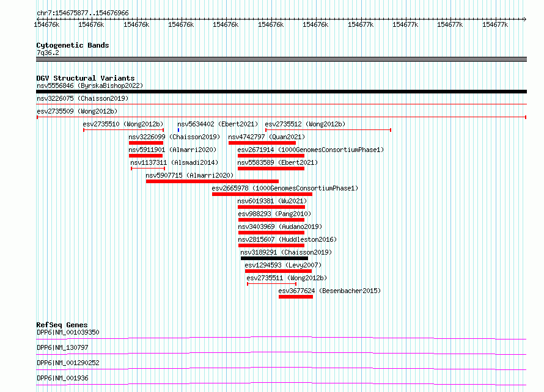The image size is (544, 392).
Task: Open esv3677624 (Besenbacher2015) label
Action: [329, 291]
